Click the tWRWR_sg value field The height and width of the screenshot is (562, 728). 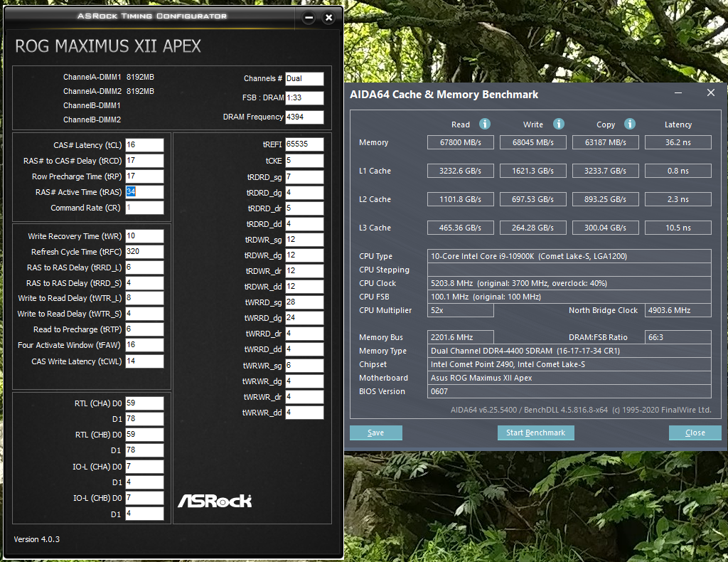point(304,366)
